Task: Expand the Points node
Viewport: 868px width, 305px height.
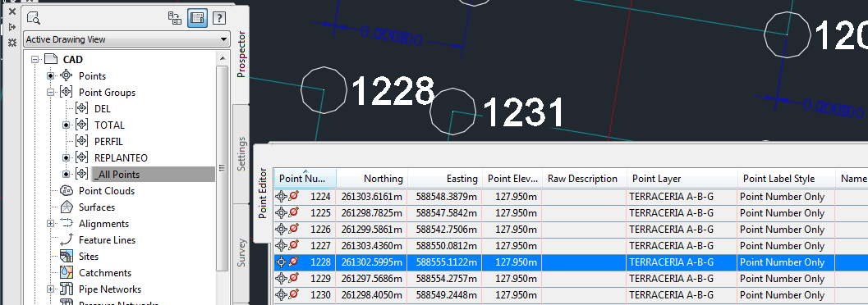Action: point(51,75)
